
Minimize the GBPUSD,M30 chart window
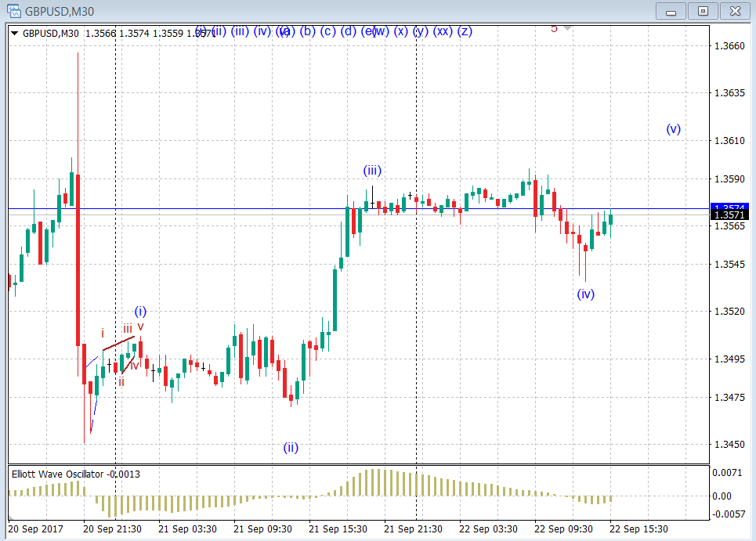(671, 11)
